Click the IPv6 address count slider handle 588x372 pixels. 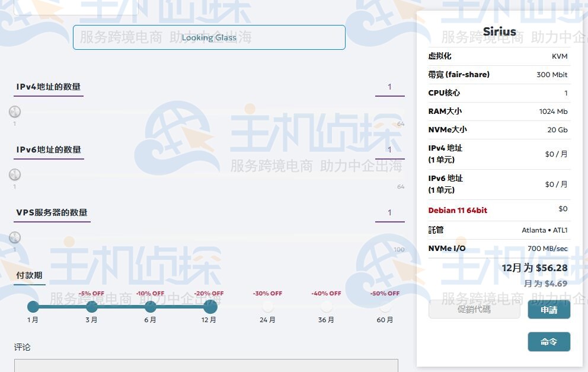click(14, 174)
